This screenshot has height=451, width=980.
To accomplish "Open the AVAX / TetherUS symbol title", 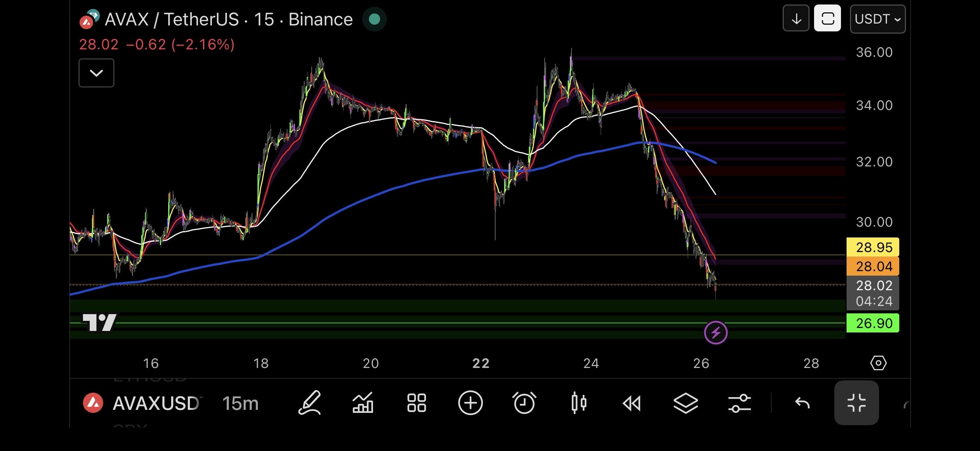I will 229,19.
